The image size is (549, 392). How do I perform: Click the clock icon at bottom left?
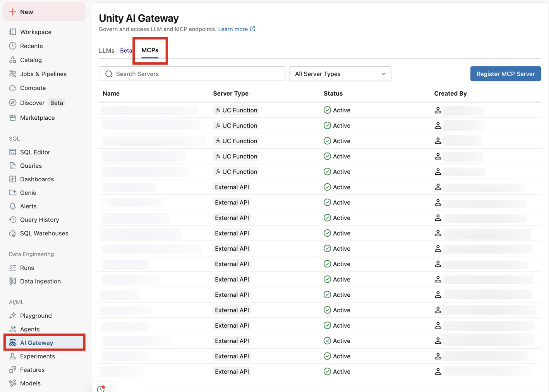pyautogui.click(x=101, y=389)
